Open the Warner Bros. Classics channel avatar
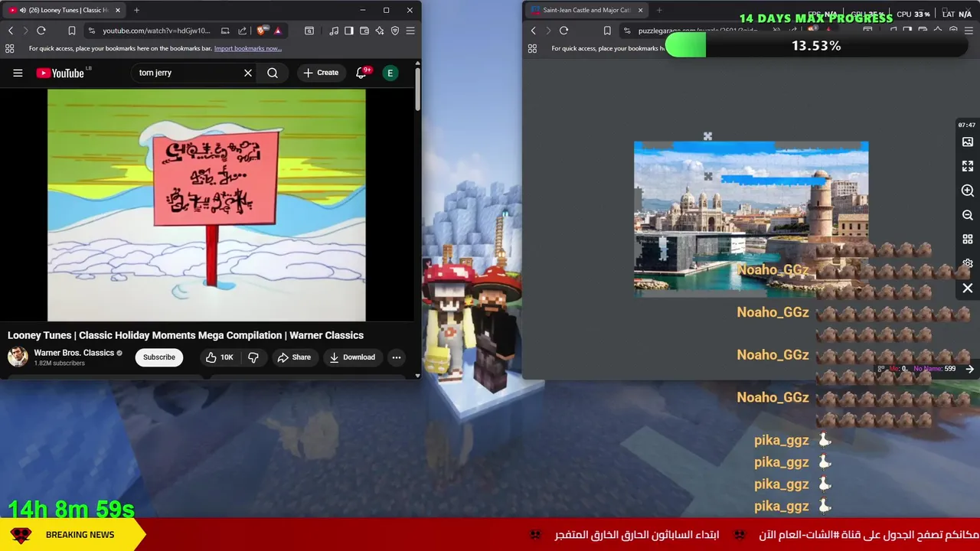This screenshot has width=980, height=551. [x=18, y=357]
